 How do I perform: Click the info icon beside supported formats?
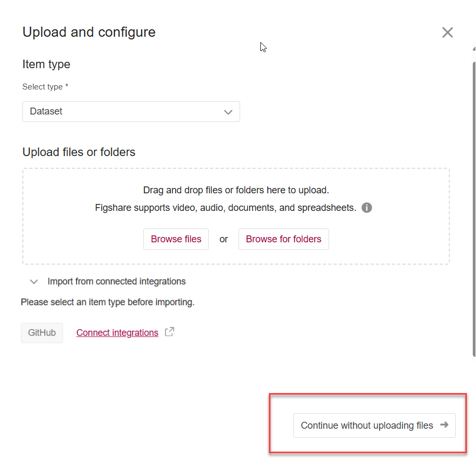[x=367, y=208]
